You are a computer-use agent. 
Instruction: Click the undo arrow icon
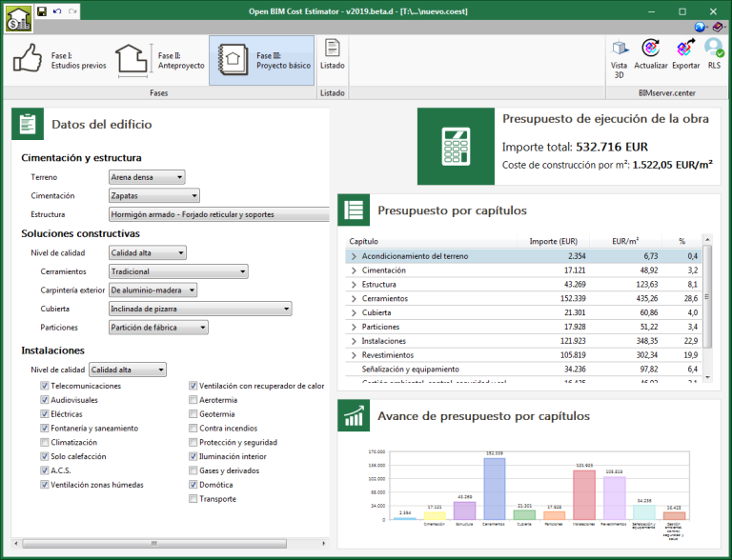pos(57,10)
